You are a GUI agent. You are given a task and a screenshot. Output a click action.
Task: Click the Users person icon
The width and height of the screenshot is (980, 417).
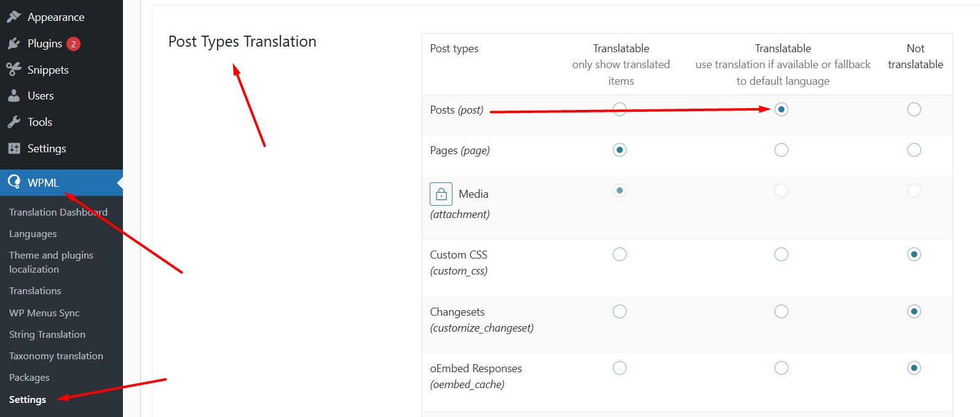pos(14,96)
